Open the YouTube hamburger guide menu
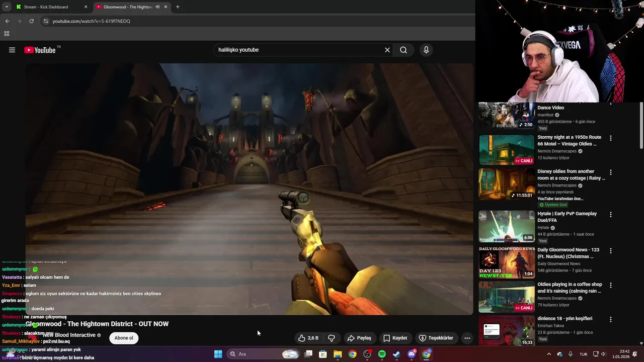The image size is (644, 362). pos(12,50)
